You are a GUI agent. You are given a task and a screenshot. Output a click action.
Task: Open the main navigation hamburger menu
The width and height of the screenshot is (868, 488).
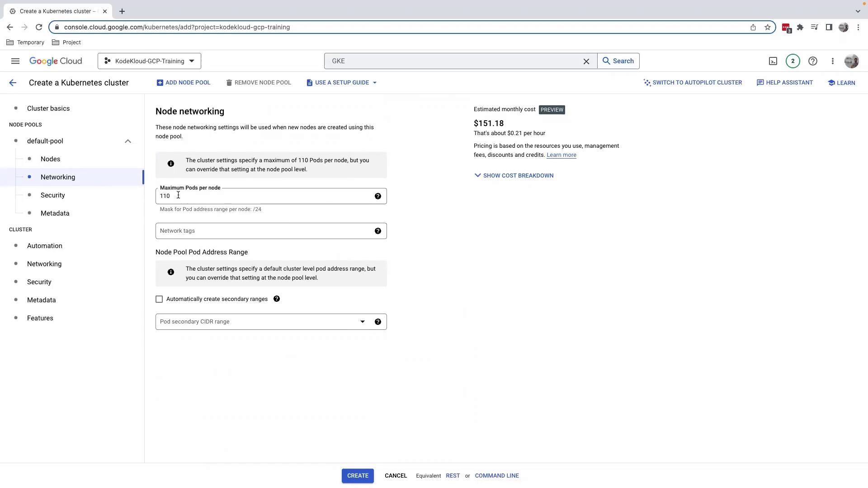point(15,61)
